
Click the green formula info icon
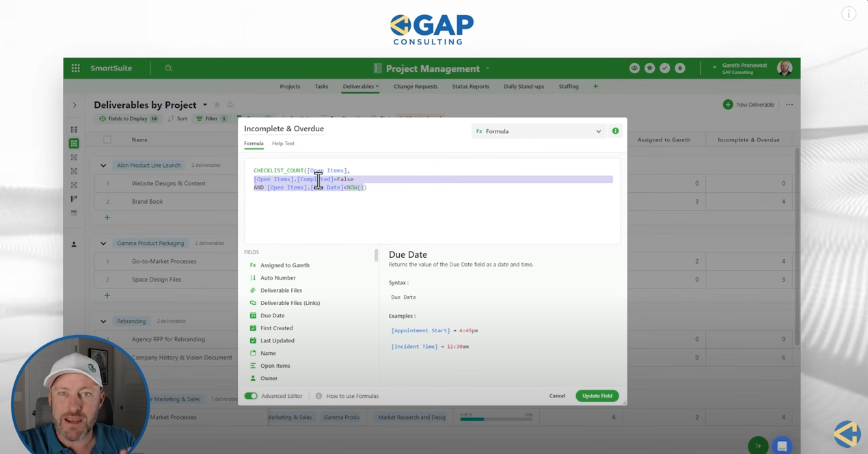pos(615,131)
